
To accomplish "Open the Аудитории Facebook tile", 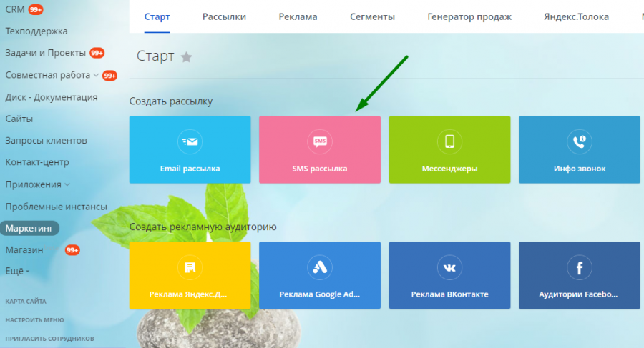I will [579, 275].
